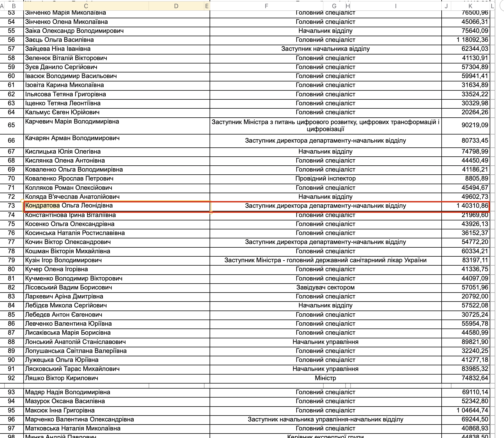504x438 pixels.
Task: Click name cell Матковська Наталія Миколаївна
Action: click(117, 428)
